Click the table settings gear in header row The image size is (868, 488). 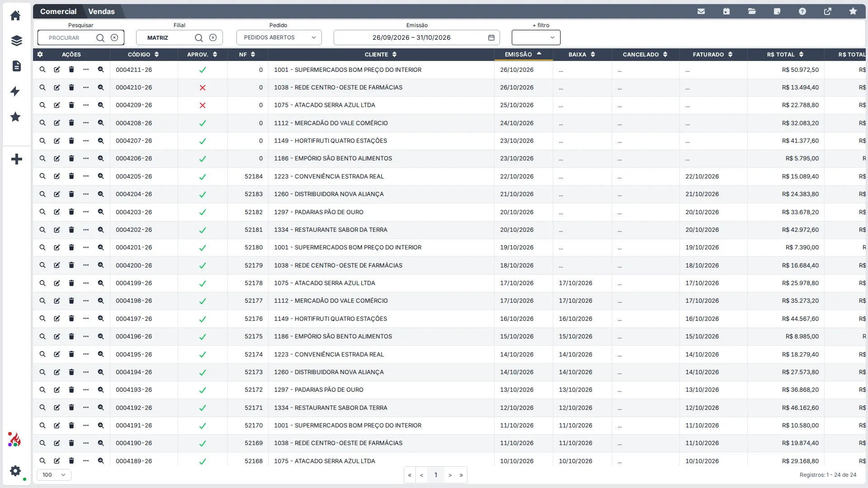click(x=40, y=54)
